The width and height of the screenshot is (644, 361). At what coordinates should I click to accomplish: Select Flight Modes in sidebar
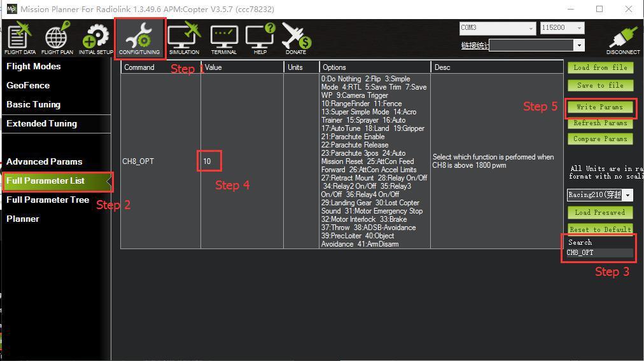click(34, 67)
